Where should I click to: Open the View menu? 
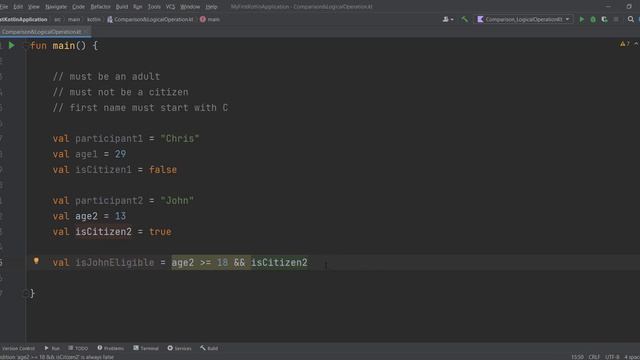click(x=34, y=7)
